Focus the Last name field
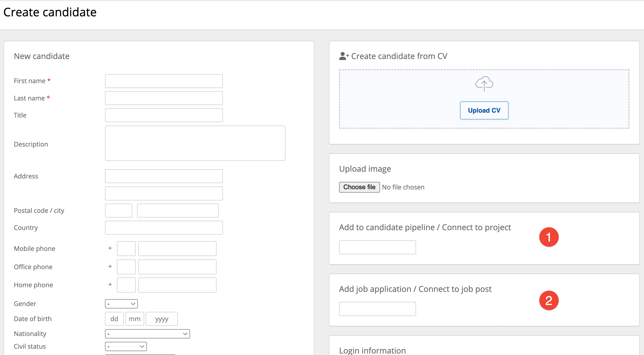644x355 pixels. pos(164,98)
